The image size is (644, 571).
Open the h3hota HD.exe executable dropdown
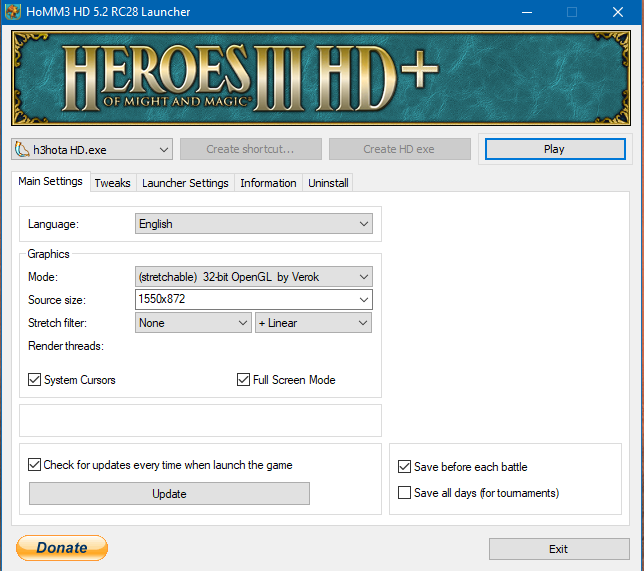[x=92, y=149]
